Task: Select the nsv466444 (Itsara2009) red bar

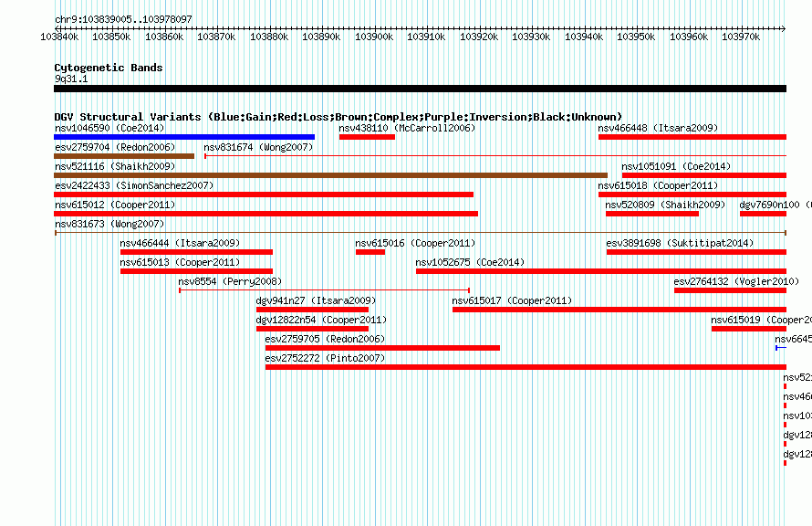Action: tap(196, 252)
